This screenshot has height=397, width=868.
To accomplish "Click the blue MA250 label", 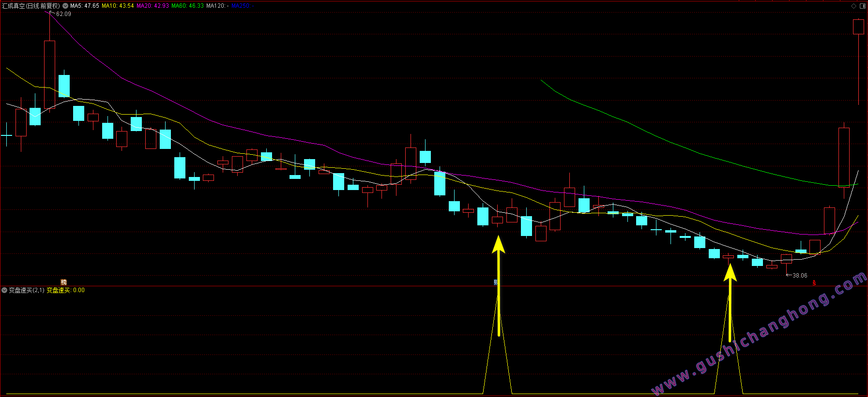I will pyautogui.click(x=243, y=6).
